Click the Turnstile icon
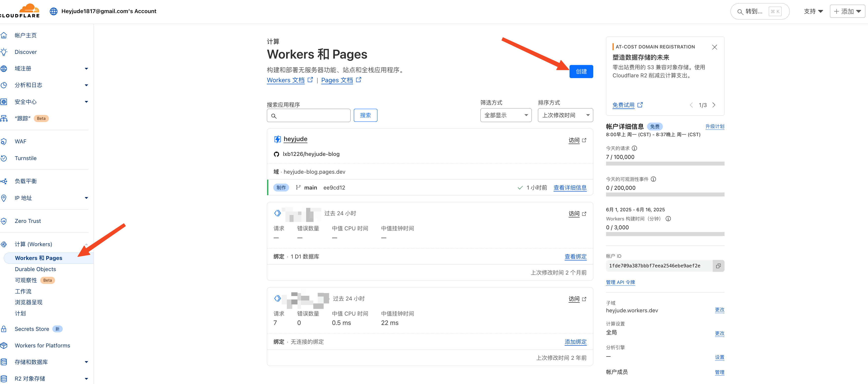The image size is (868, 384). (4, 158)
